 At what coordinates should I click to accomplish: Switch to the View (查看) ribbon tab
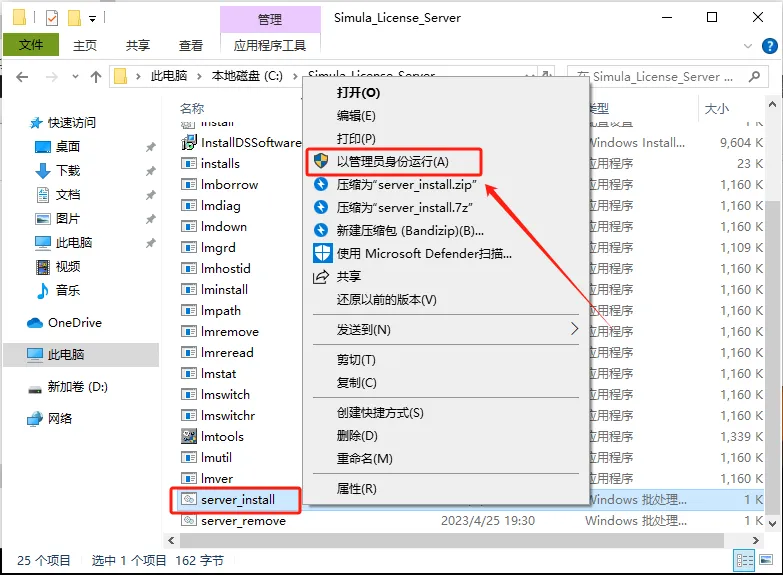click(191, 45)
